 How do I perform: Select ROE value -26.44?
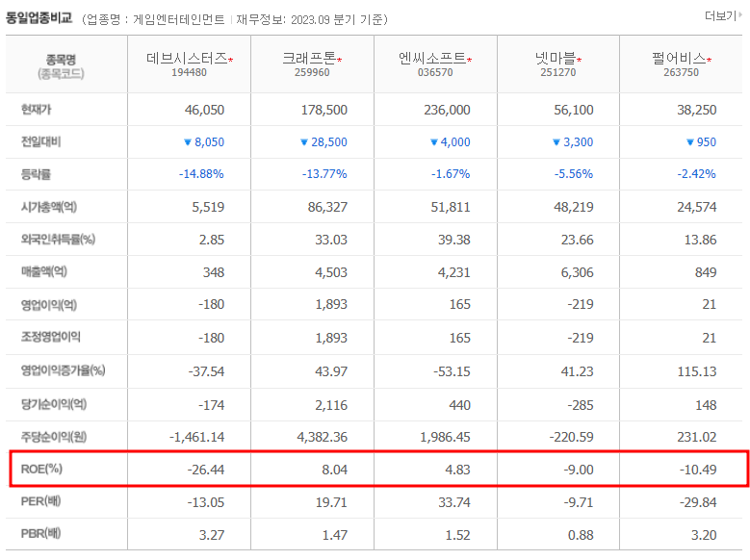(206, 470)
